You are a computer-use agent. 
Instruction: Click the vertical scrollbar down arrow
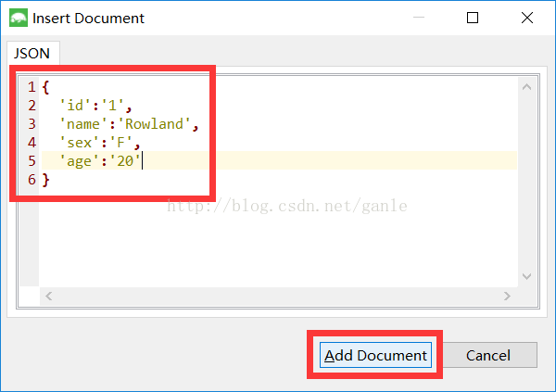click(527, 276)
